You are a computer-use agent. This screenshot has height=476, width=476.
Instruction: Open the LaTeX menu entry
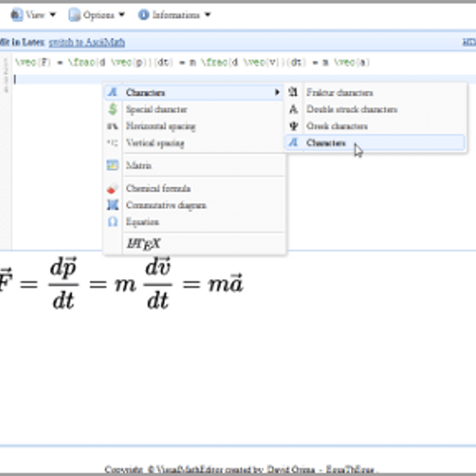click(144, 244)
